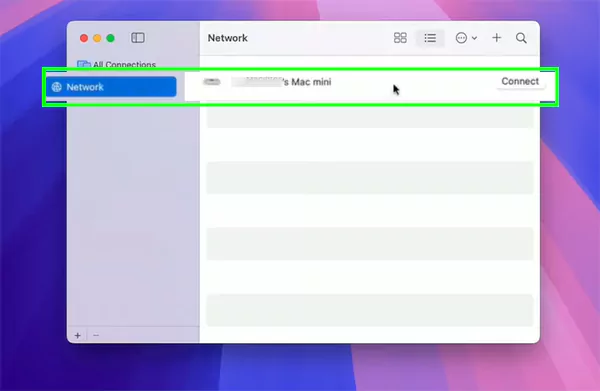
Task: Remove selected item with the minus button
Action: click(96, 336)
